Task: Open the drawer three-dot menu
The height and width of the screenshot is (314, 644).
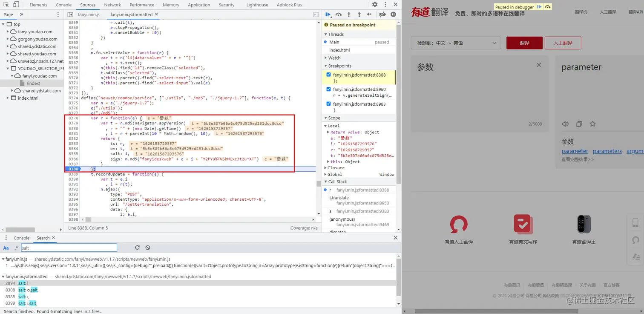Action: [6, 238]
